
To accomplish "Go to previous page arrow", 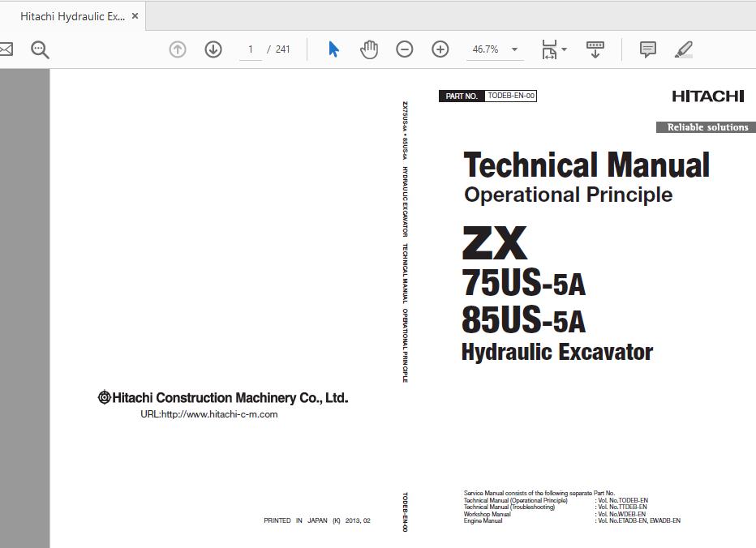I will 178,49.
